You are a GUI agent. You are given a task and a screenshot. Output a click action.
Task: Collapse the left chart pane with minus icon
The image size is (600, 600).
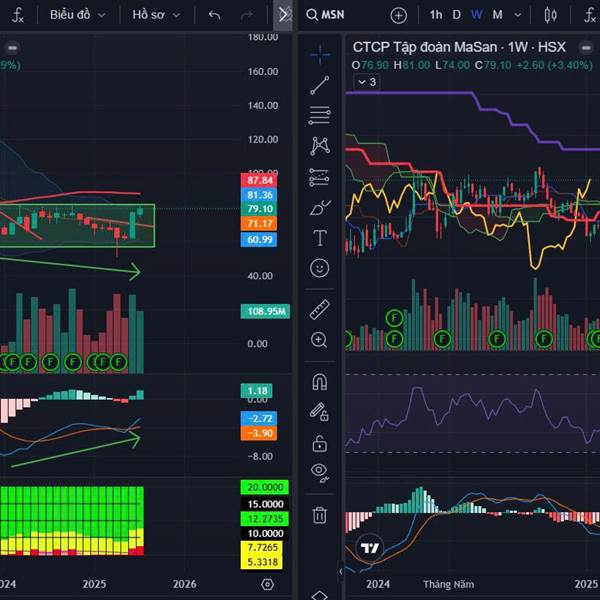click(x=12, y=48)
